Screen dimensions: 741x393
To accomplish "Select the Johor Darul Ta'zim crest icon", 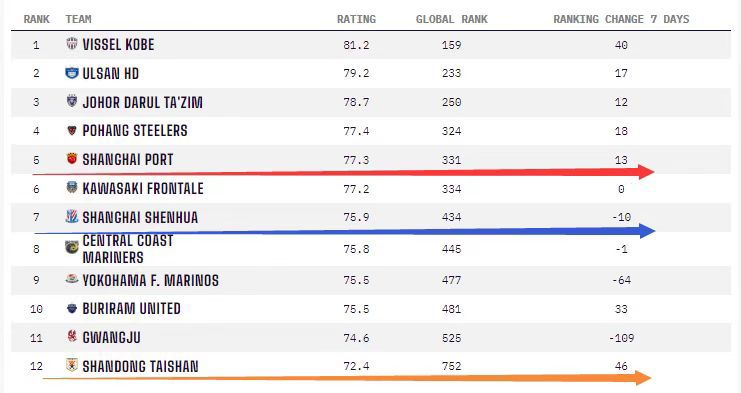I will tap(72, 101).
